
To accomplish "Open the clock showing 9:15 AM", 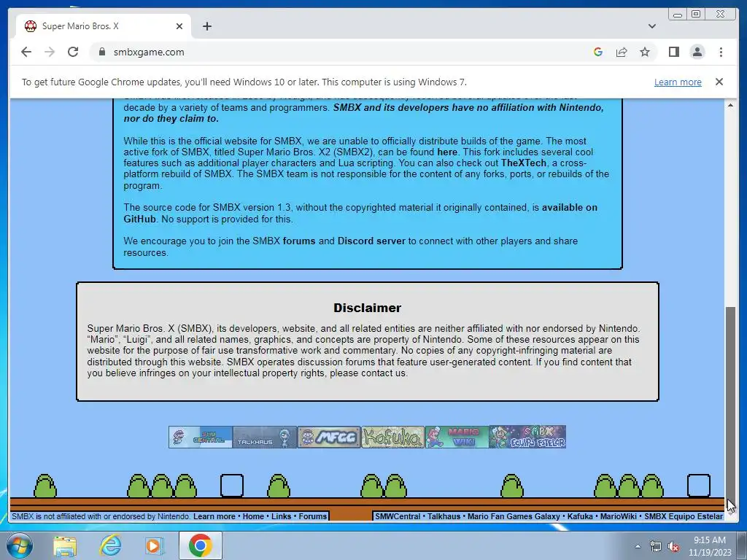I will tap(709, 546).
